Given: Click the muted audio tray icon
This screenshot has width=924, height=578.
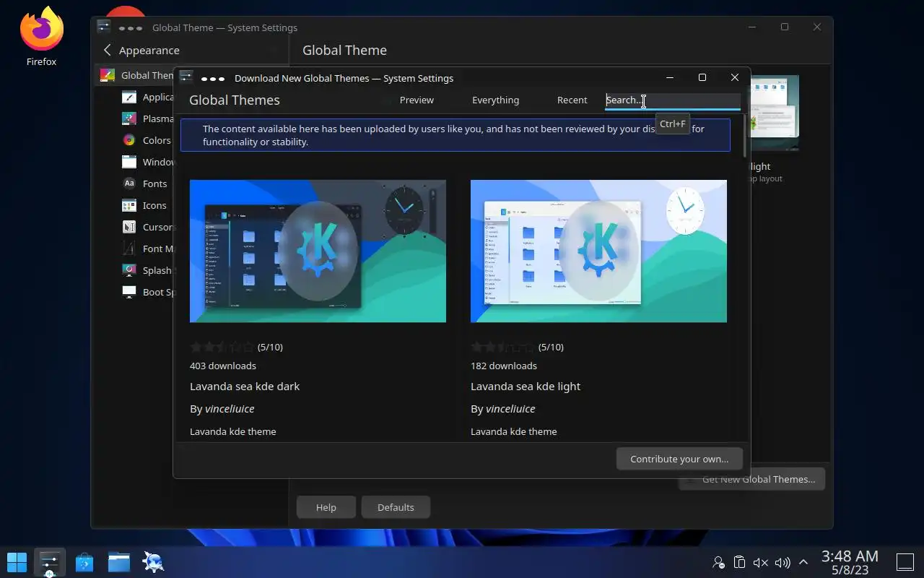Looking at the screenshot, I should (760, 562).
